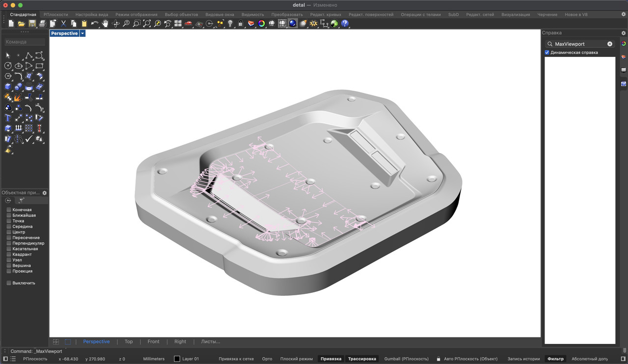Screen dimensions: 628x364
Task: Select the Text object T tool
Action: [x=8, y=118]
